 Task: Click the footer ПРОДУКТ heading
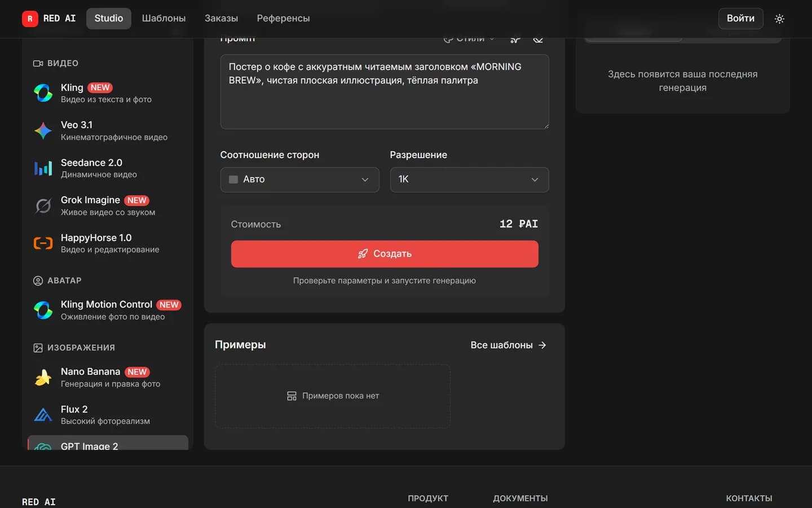pyautogui.click(x=428, y=498)
